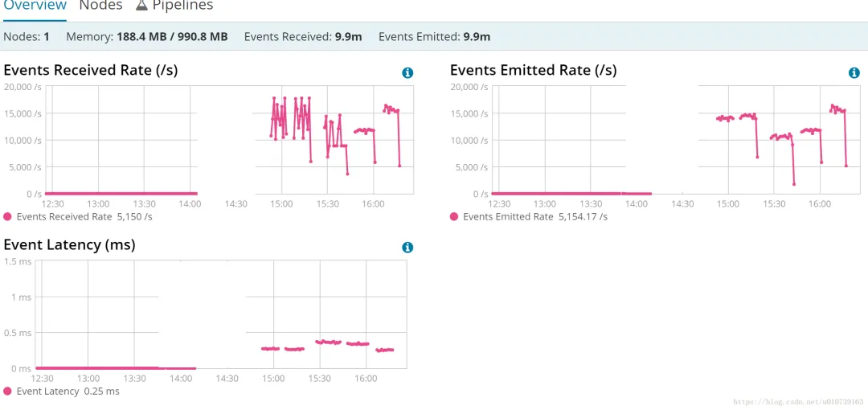The width and height of the screenshot is (868, 410).
Task: Click the Events Emitted Rate (/s) heading
Action: pos(533,71)
